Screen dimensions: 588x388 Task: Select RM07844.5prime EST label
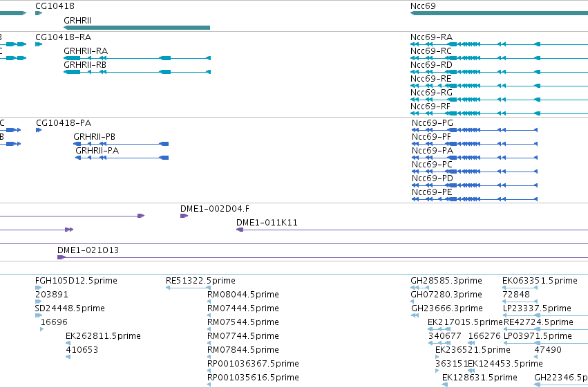(243, 350)
